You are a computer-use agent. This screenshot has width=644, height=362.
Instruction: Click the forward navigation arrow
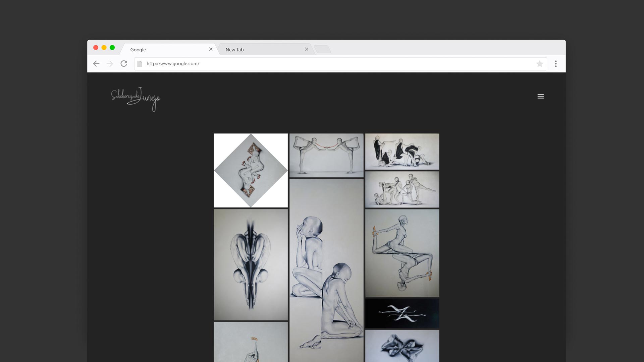110,64
